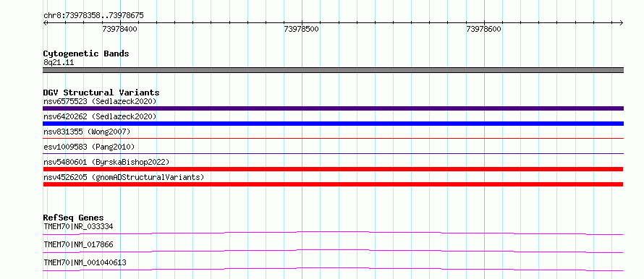Select the dark purple nsv6575523 variant bar
Image resolution: width=644 pixels, height=279 pixels.
pos(333,108)
